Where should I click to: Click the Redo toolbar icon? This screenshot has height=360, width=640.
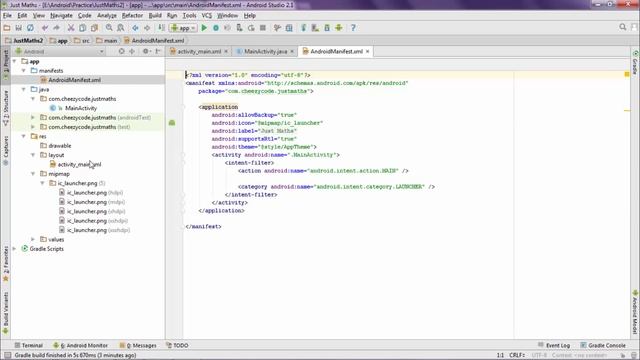point(56,28)
